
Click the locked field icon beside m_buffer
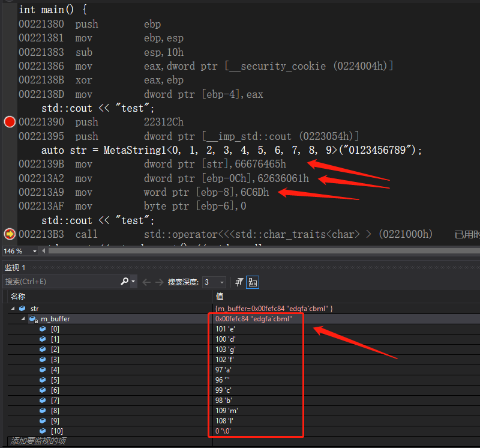(x=34, y=318)
